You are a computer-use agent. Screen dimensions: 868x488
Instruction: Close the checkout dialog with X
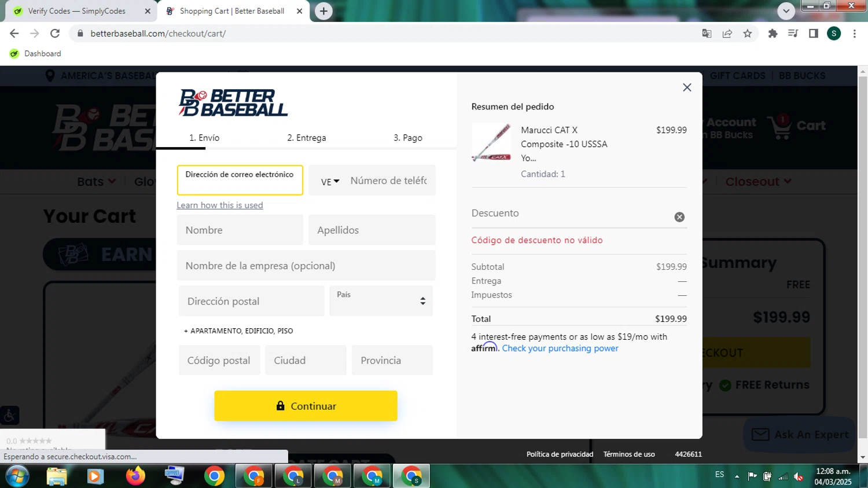[x=687, y=87]
